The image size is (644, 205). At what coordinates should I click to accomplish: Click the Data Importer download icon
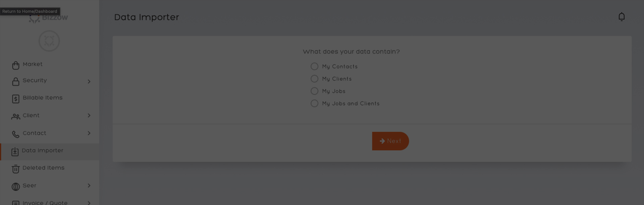point(15,152)
